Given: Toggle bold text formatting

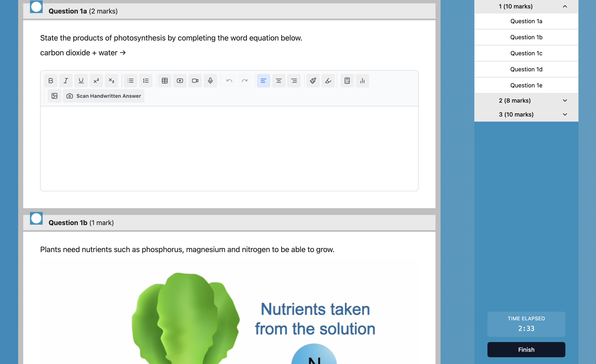Looking at the screenshot, I should tap(50, 80).
